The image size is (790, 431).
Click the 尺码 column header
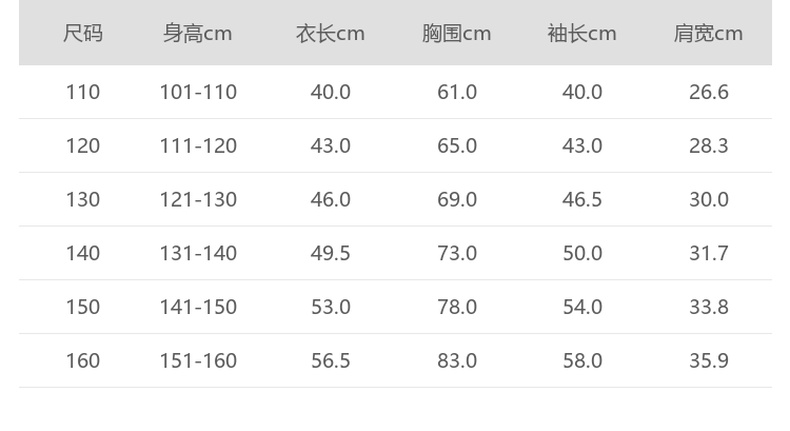pos(83,34)
